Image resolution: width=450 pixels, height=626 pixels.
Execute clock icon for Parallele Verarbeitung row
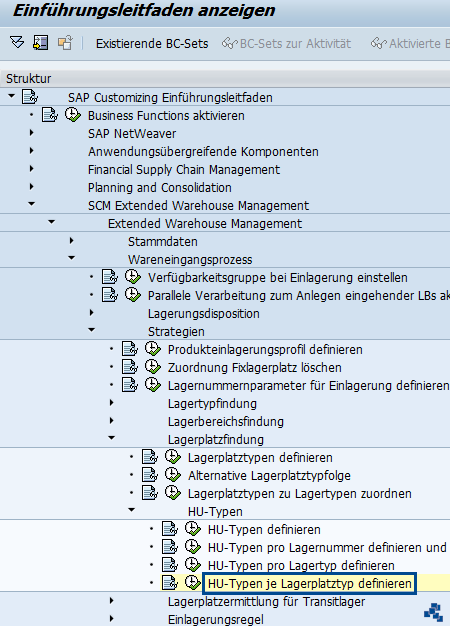tap(133, 295)
